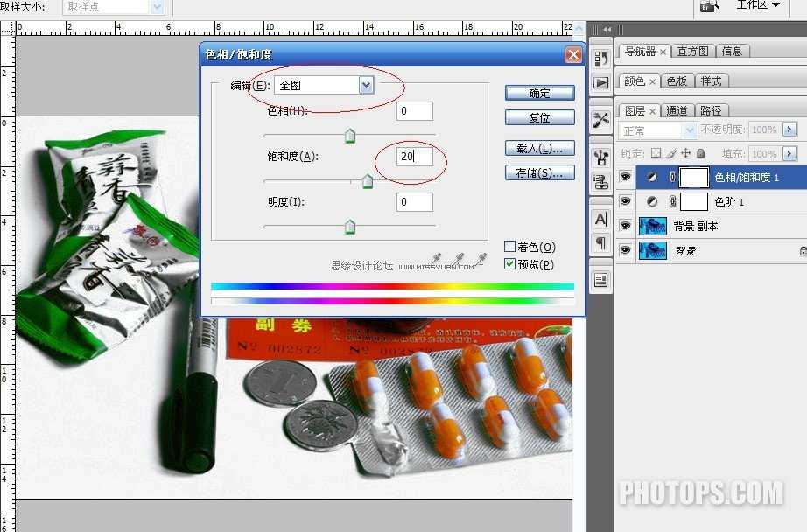Click the Bridge icon in the top bar

pyautogui.click(x=709, y=6)
